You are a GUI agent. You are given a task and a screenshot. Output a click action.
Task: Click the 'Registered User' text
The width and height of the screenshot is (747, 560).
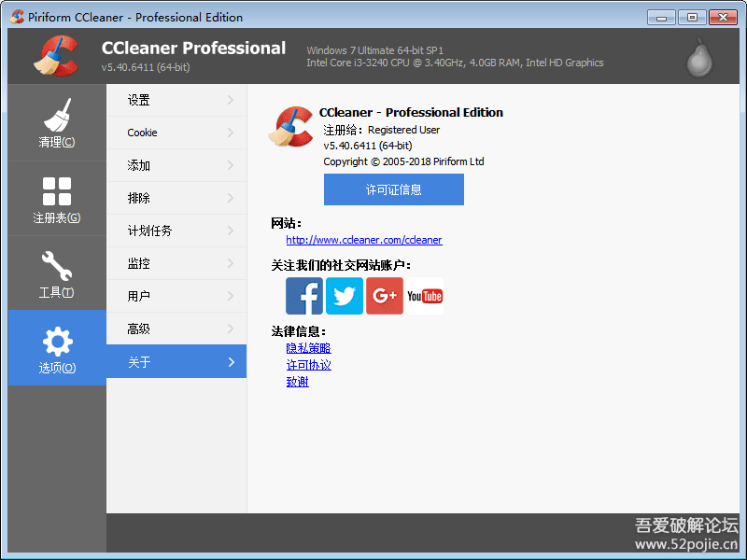click(403, 130)
